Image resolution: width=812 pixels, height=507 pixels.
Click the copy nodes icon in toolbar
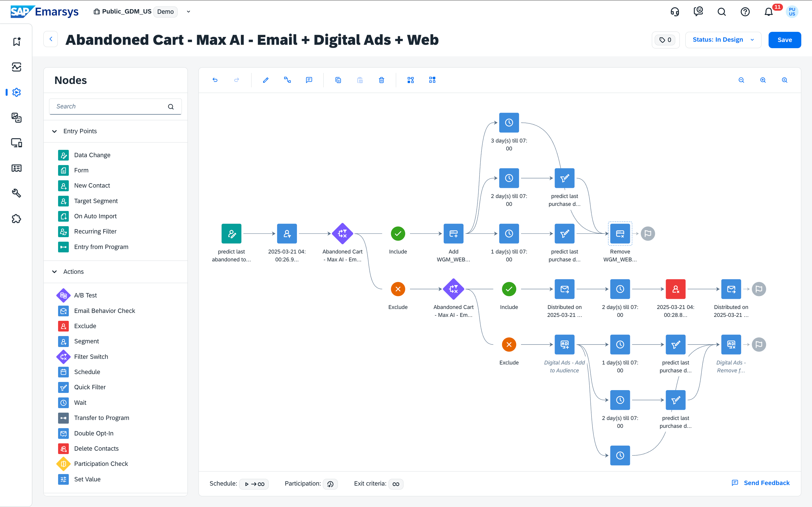pyautogui.click(x=338, y=80)
